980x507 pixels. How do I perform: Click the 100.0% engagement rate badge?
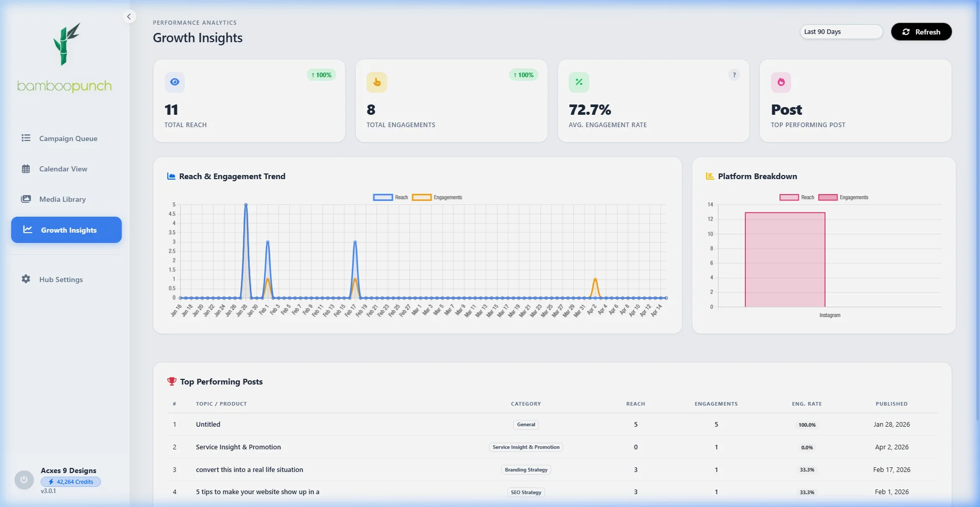[807, 425]
